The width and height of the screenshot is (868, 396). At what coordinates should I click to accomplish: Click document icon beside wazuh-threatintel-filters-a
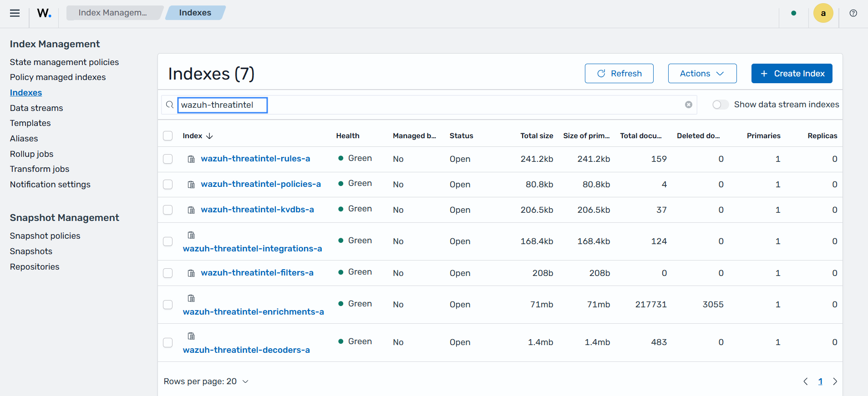coord(191,273)
